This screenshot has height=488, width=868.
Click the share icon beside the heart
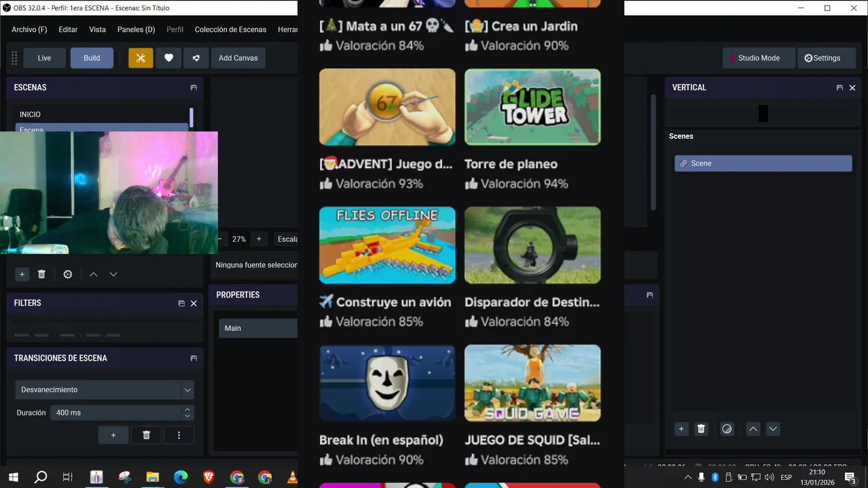(x=196, y=58)
